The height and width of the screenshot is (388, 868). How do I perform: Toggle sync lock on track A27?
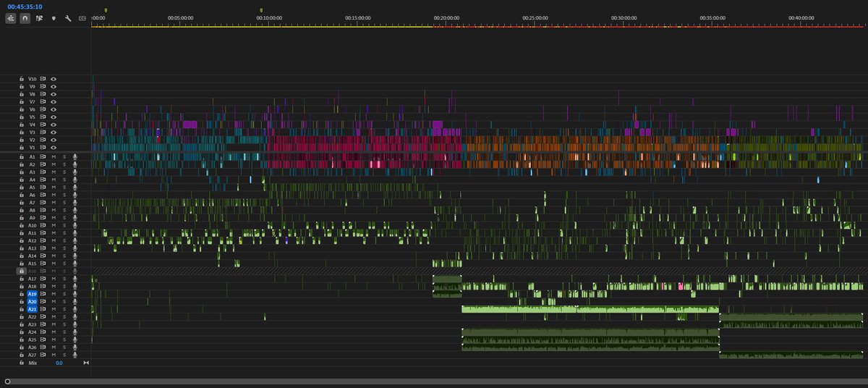click(43, 355)
